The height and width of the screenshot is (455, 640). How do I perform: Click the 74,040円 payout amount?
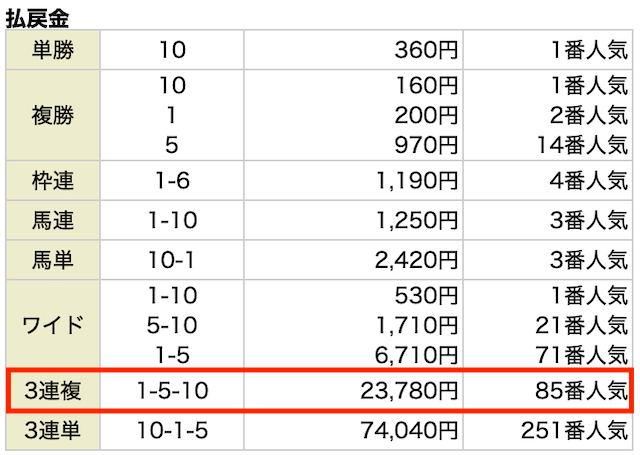(409, 431)
